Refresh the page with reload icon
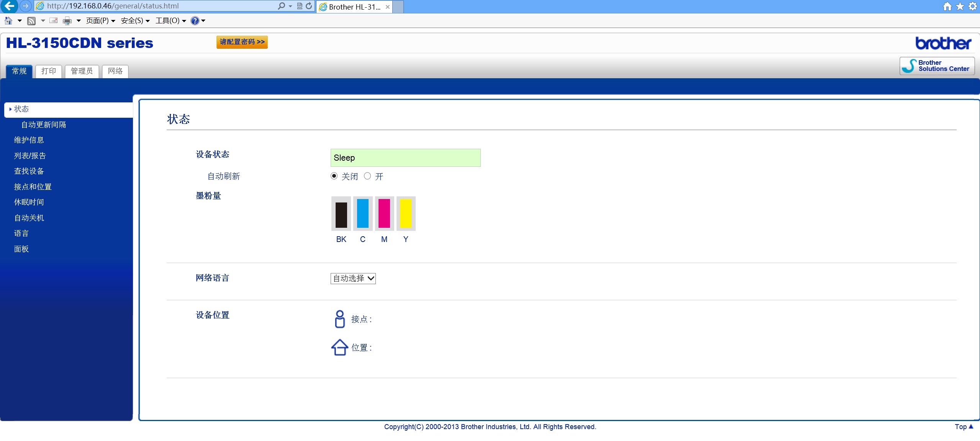This screenshot has height=441, width=980. [x=309, y=6]
